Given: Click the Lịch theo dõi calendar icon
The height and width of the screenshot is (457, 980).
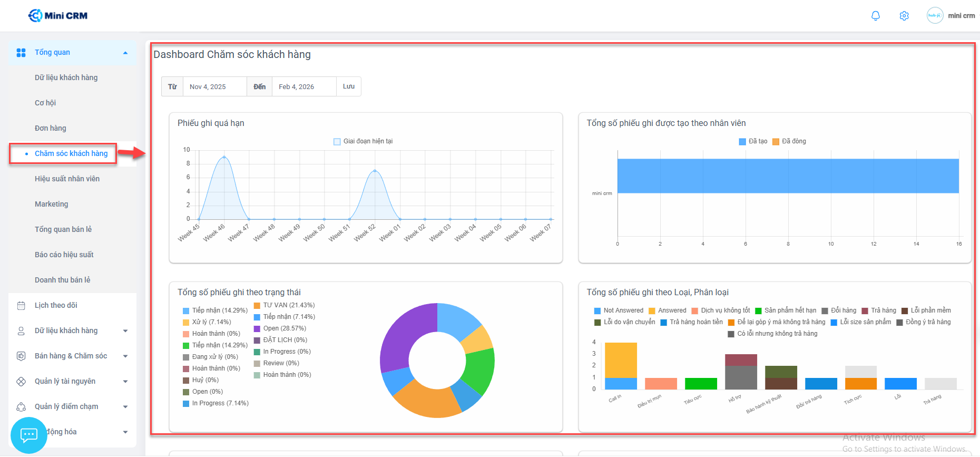Looking at the screenshot, I should coord(21,306).
